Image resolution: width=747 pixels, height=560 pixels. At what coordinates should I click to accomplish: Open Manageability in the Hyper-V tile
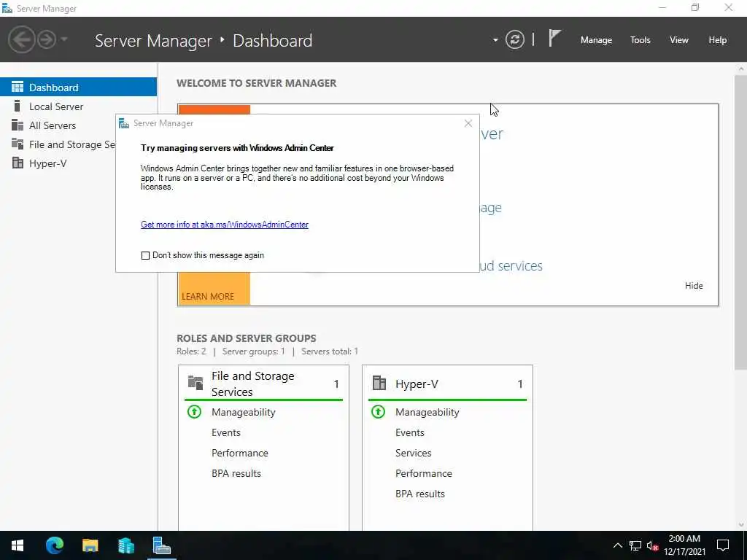point(427,413)
